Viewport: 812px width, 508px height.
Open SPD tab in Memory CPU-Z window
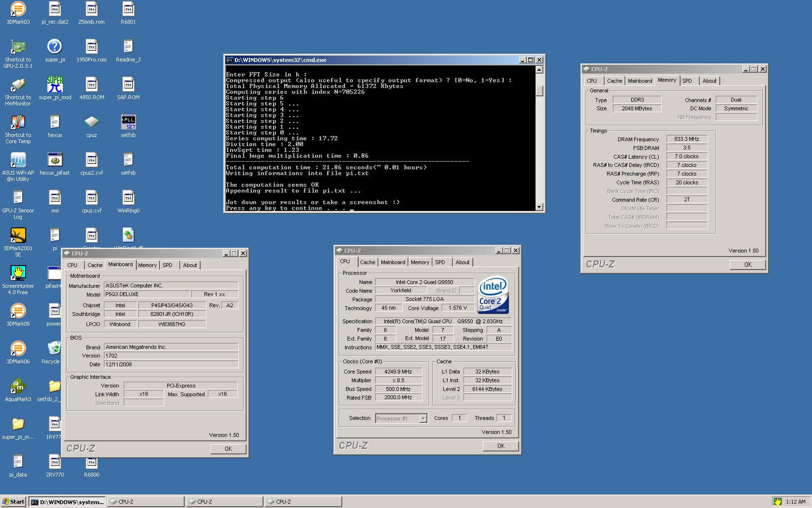687,81
